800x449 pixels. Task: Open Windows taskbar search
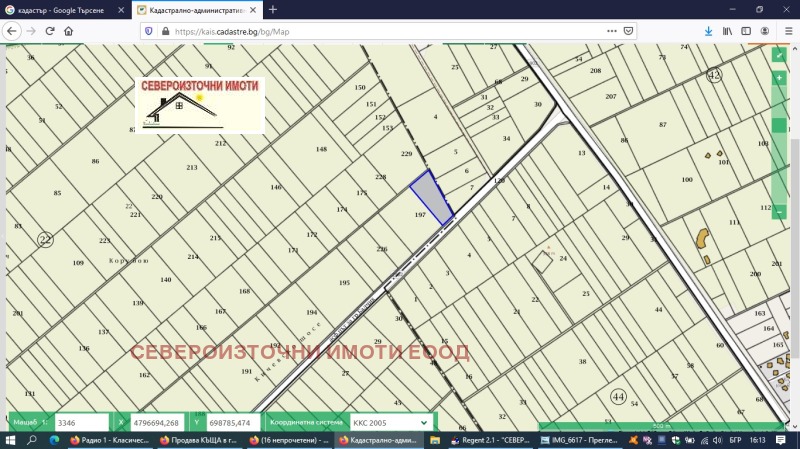(32, 440)
